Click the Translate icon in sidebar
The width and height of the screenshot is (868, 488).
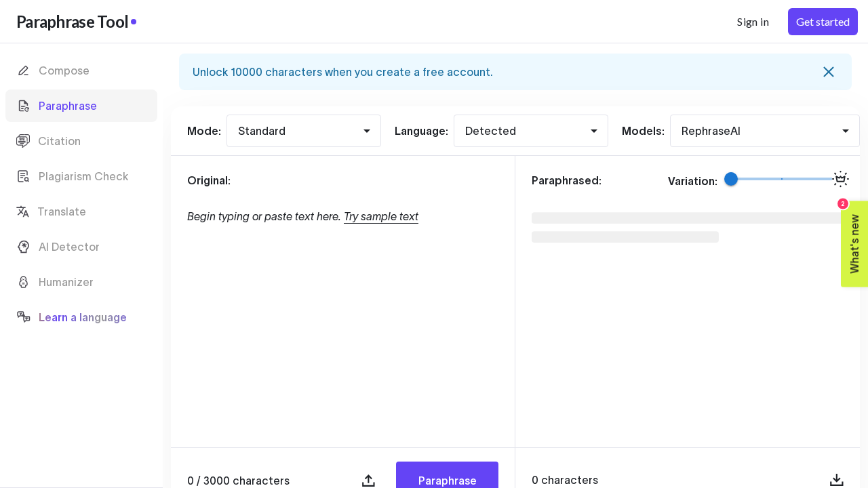tap(22, 211)
